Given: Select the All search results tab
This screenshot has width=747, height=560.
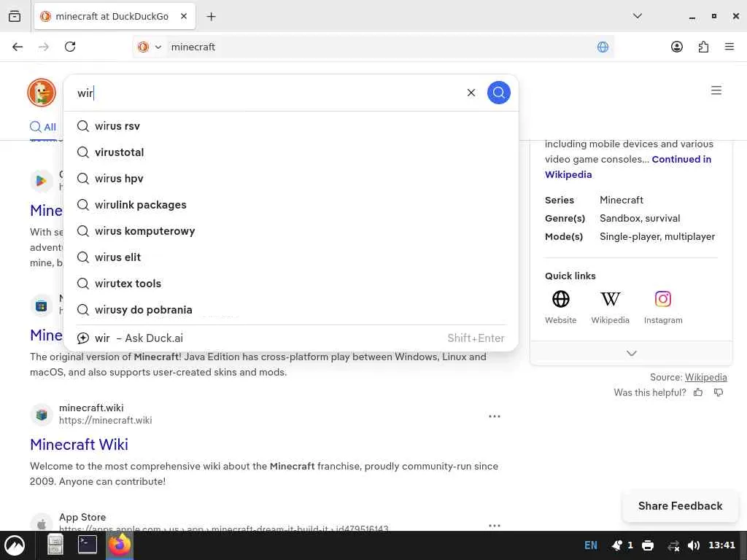Looking at the screenshot, I should click(x=43, y=127).
